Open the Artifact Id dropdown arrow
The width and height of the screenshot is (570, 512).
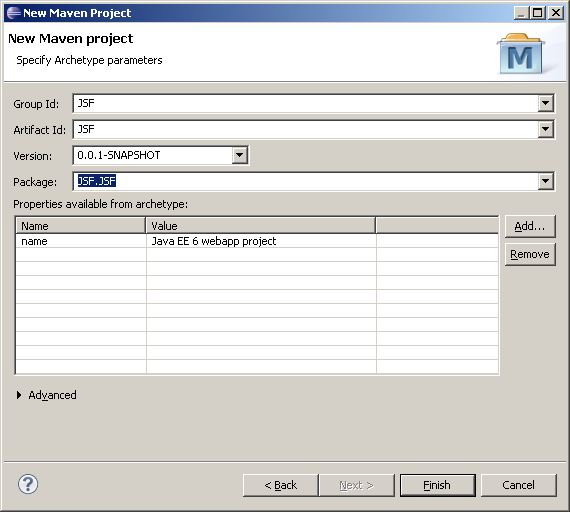[x=545, y=129]
